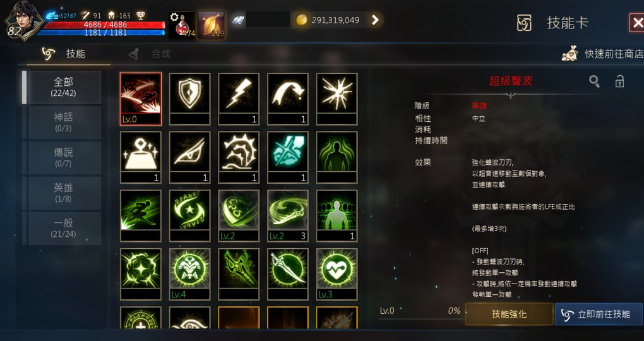Open potion auto-use settings gear
Image resolution: width=644 pixels, height=341 pixels.
coord(174,17)
